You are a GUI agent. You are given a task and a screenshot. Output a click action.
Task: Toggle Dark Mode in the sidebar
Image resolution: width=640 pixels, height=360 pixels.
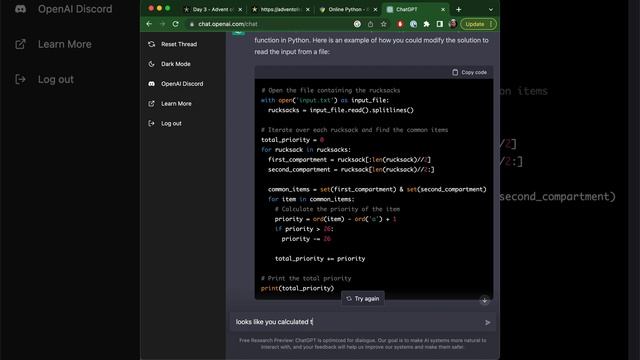(176, 64)
